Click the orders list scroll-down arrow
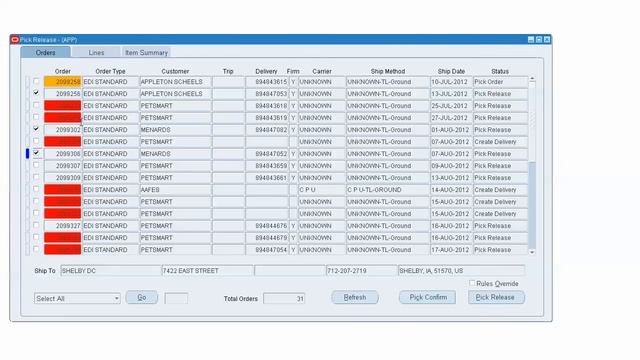 pos(532,252)
